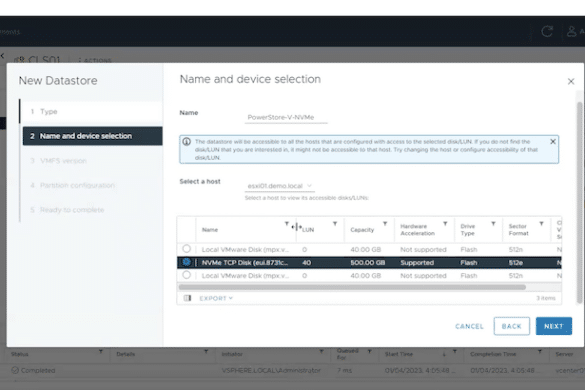Click the VSPHERE.LOCAL\Administrator initiator cell

point(271,370)
